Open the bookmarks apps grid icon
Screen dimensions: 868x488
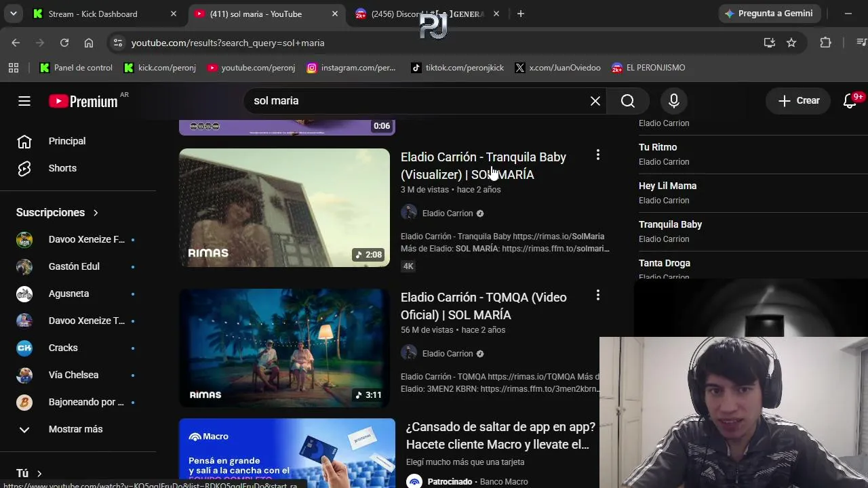pos(14,68)
